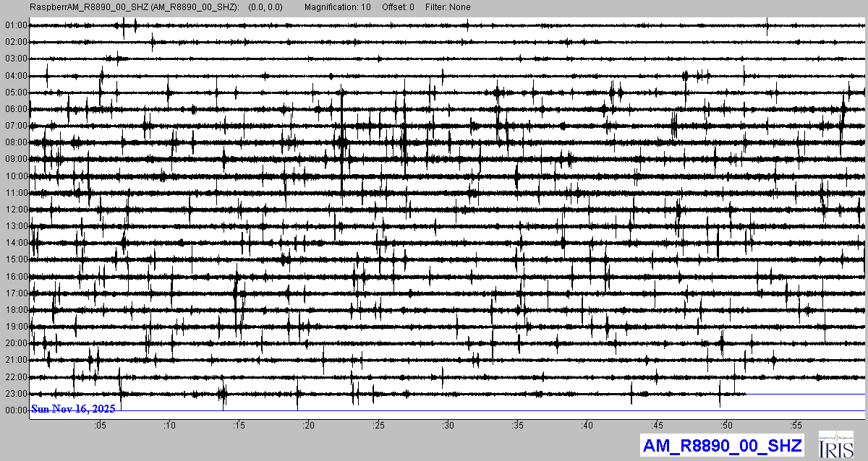Click the 16:00 hour trace label

coord(16,277)
